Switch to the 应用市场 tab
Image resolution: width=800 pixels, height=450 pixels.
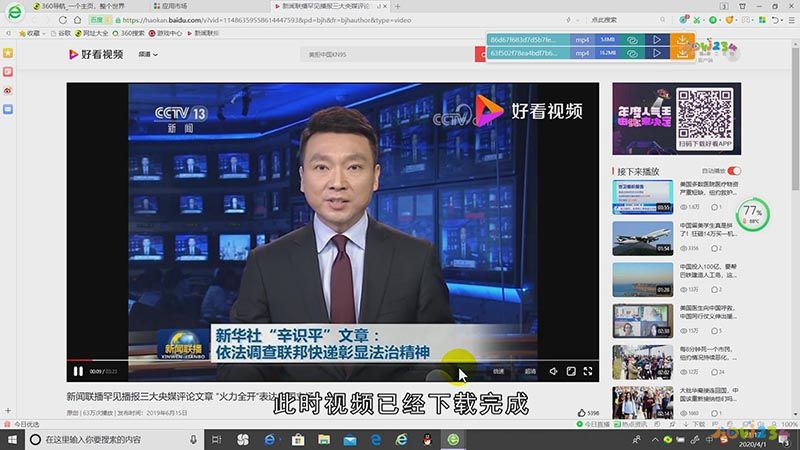point(171,6)
